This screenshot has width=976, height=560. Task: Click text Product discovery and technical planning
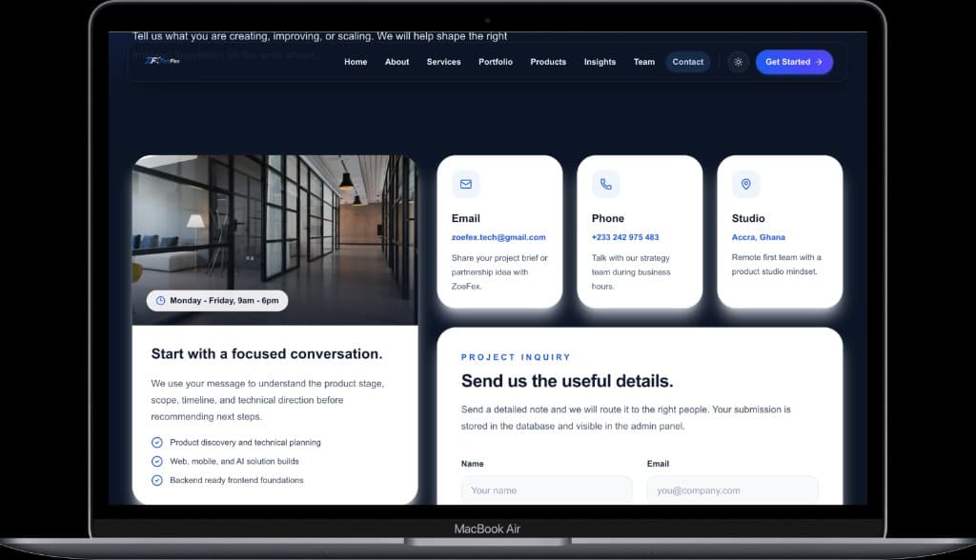pyautogui.click(x=245, y=443)
